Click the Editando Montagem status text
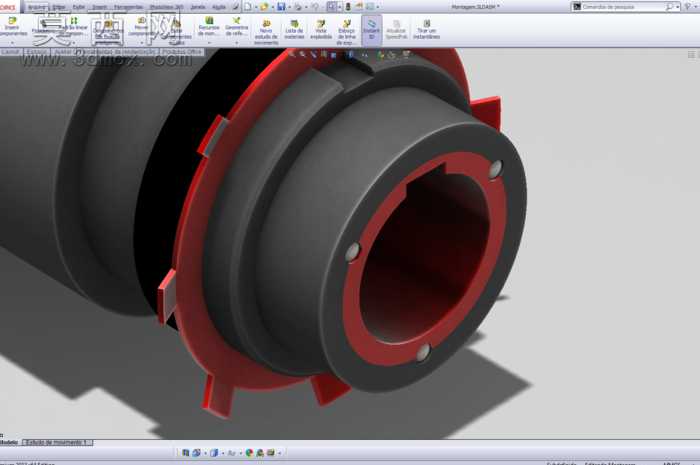This screenshot has height=465, width=700. 610,464
